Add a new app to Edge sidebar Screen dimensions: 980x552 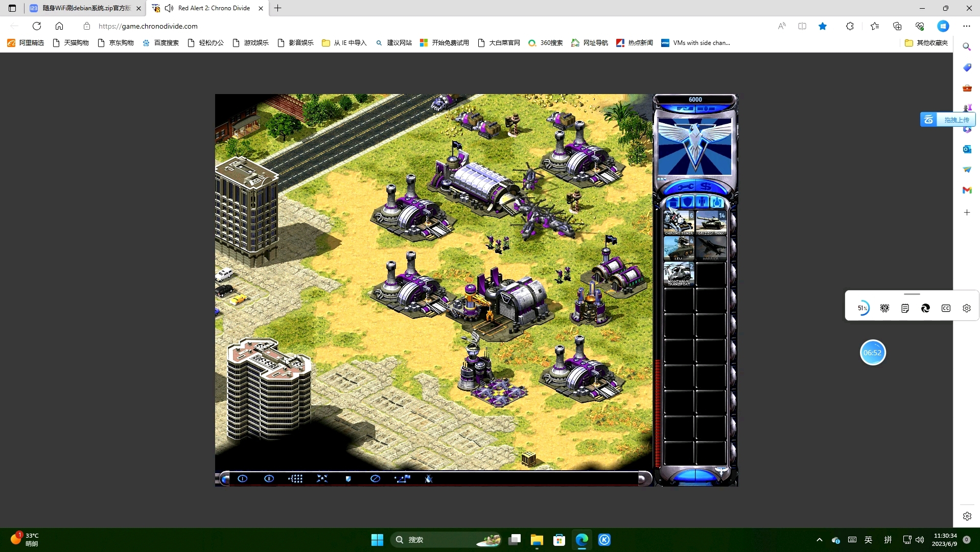[967, 212]
